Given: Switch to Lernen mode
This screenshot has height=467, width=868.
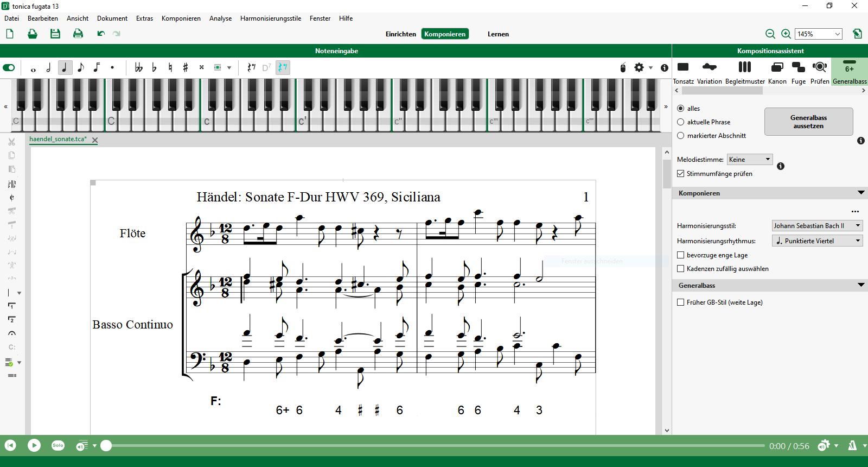Looking at the screenshot, I should tap(498, 34).
